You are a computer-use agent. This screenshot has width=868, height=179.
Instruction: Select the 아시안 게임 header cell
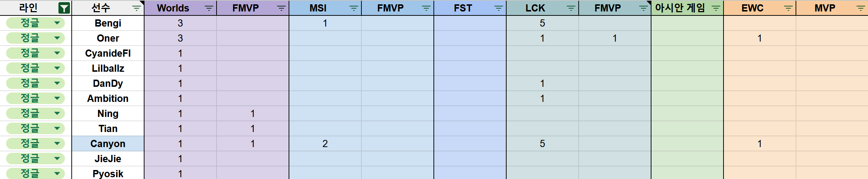(x=680, y=8)
